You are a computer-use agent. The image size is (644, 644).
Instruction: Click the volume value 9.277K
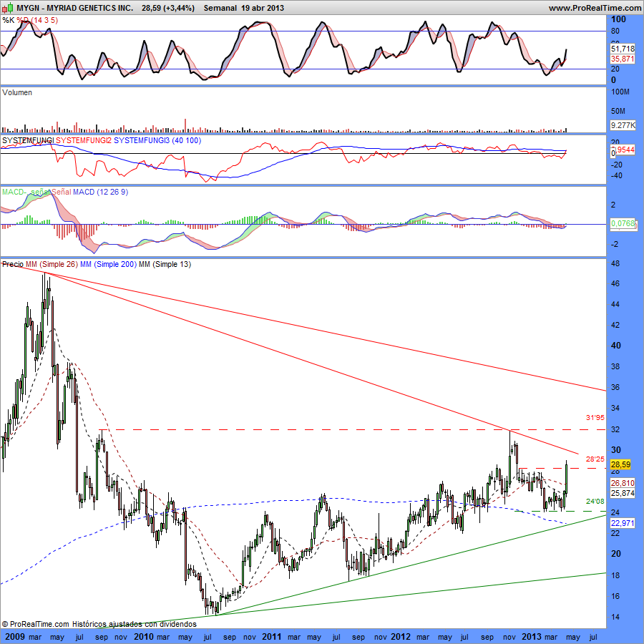pos(623,125)
